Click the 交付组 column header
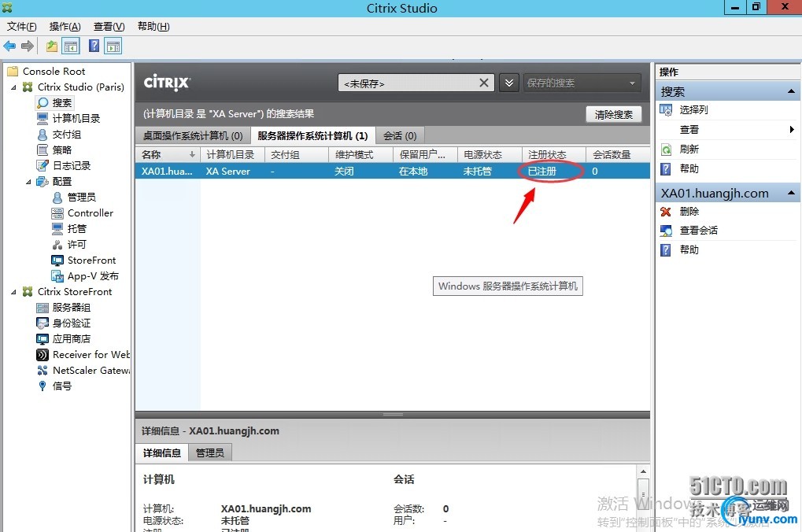The height and width of the screenshot is (532, 802). coord(297,154)
